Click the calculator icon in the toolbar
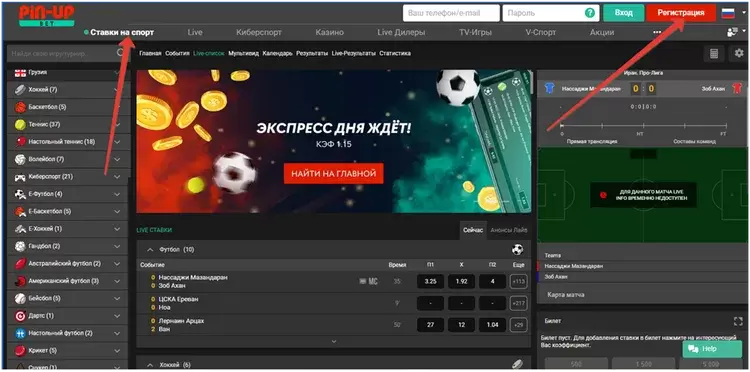Image resolution: width=750 pixels, height=372 pixels. [714, 54]
